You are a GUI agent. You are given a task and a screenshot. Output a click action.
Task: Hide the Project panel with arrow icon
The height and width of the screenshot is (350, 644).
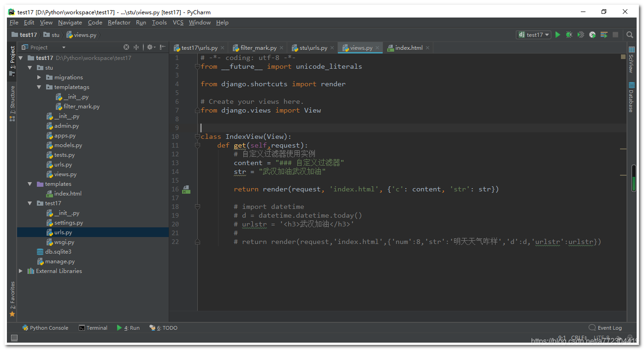[x=163, y=47]
